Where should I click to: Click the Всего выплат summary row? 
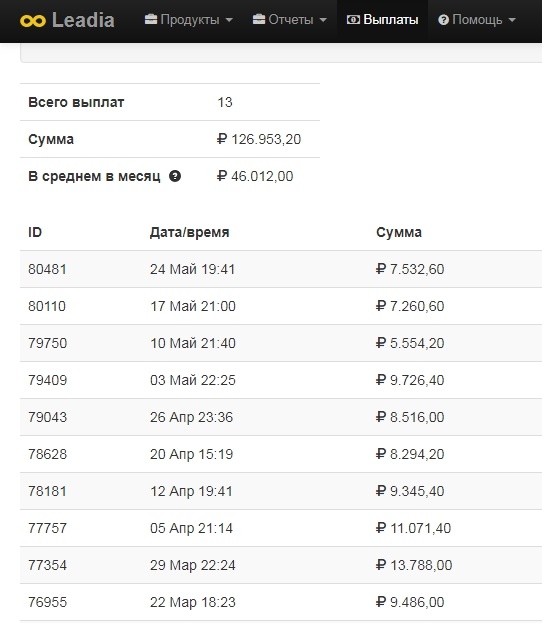click(x=170, y=102)
